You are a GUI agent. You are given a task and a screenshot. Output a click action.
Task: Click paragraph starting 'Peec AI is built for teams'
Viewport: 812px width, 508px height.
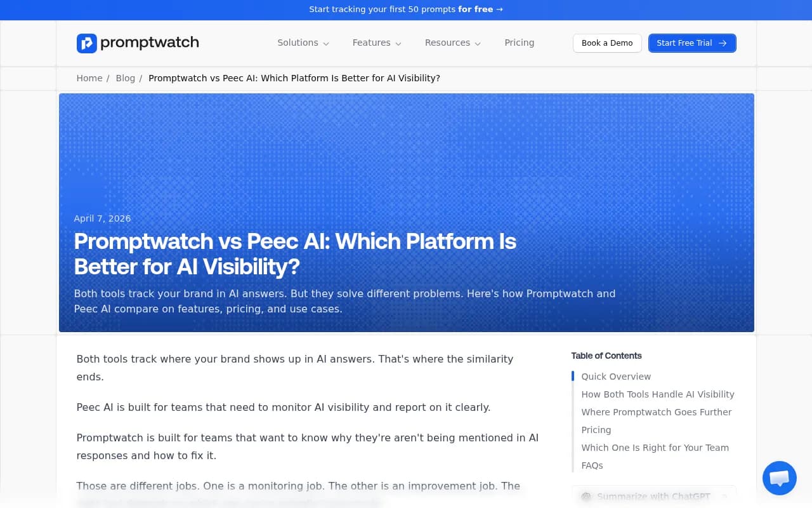click(284, 407)
